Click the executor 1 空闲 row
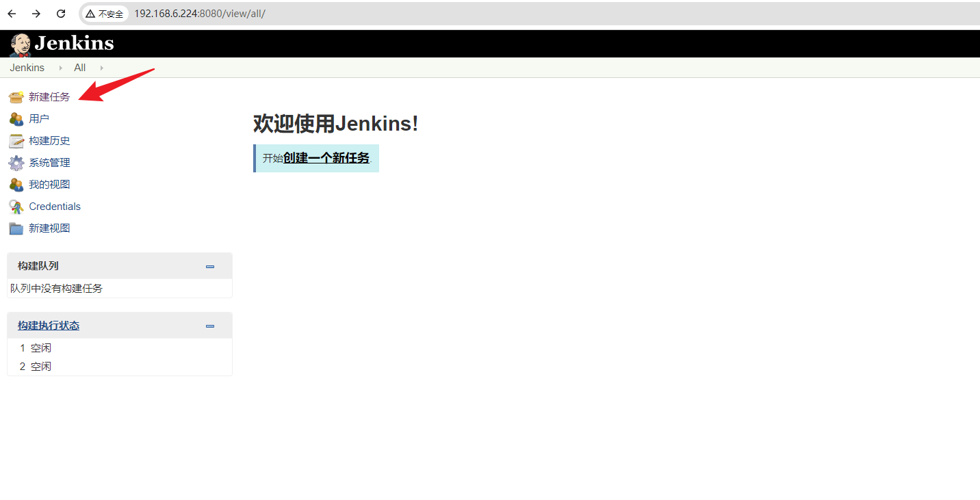Viewport: 980px width, 500px height. pyautogui.click(x=120, y=348)
